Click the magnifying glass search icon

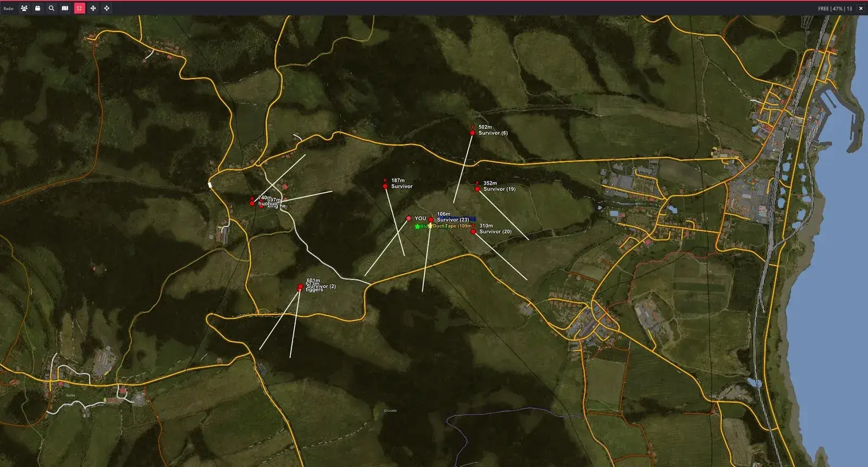(51, 8)
